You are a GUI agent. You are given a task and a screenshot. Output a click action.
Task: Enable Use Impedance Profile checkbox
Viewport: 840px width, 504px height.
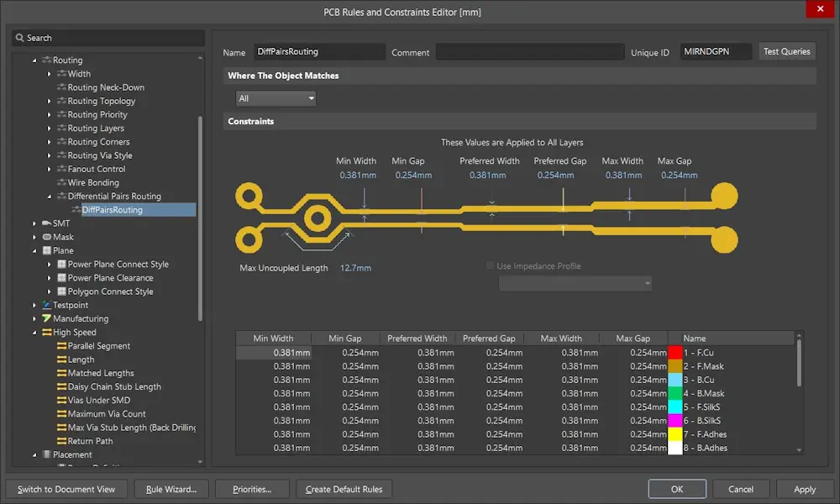pyautogui.click(x=491, y=266)
